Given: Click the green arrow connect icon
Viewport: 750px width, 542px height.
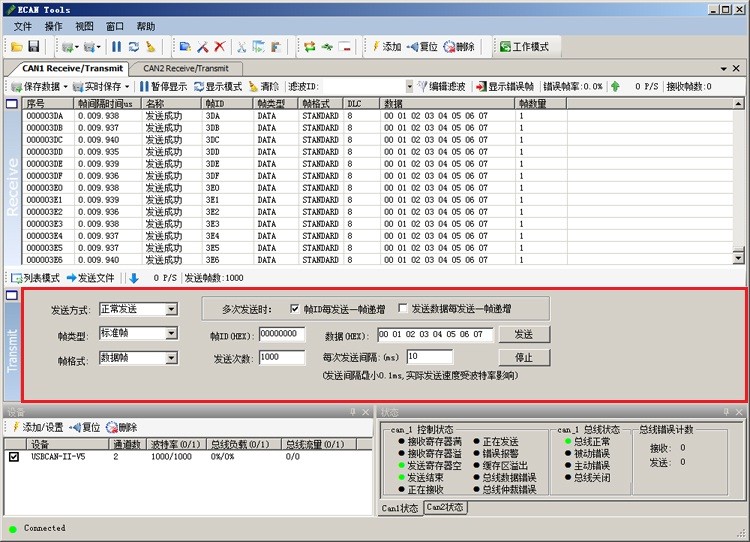Looking at the screenshot, I should 327,46.
